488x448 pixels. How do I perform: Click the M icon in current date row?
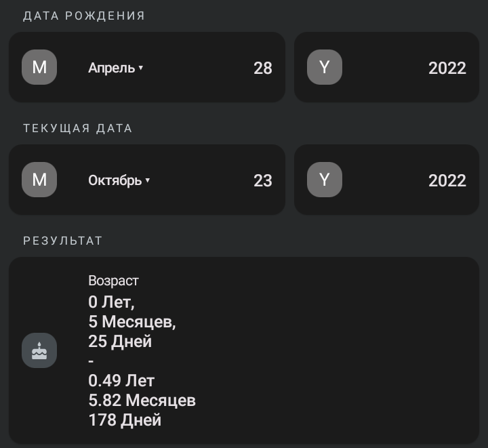pyautogui.click(x=39, y=180)
